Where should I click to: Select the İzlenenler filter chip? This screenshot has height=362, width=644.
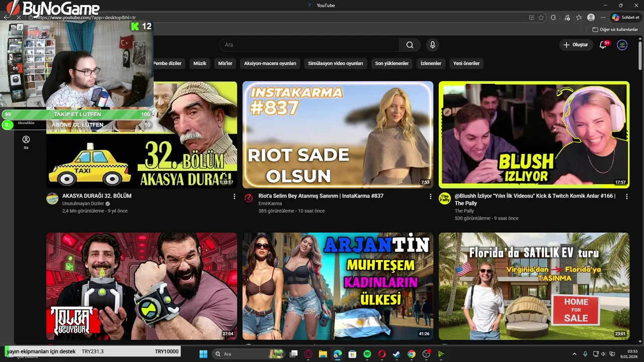pyautogui.click(x=431, y=63)
